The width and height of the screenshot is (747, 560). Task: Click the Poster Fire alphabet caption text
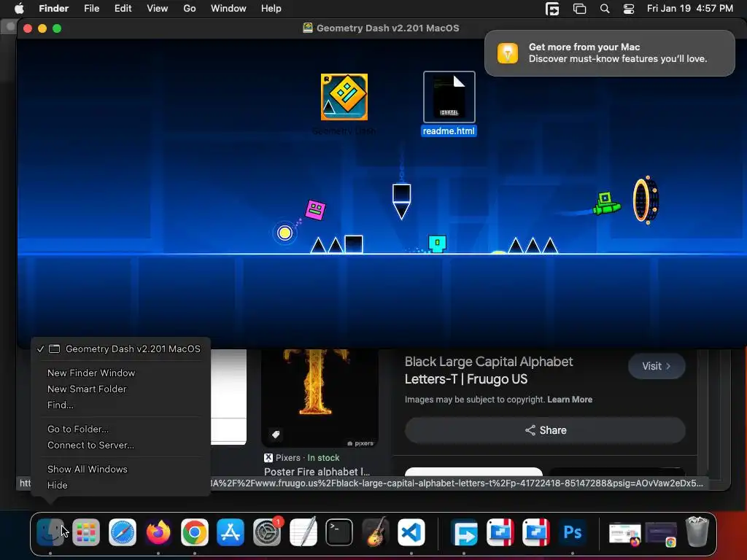[317, 472]
